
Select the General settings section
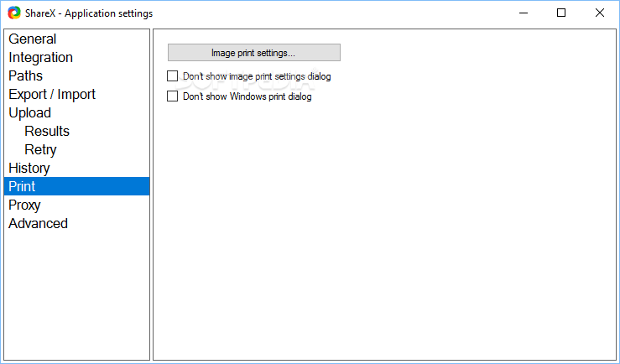pyautogui.click(x=76, y=39)
